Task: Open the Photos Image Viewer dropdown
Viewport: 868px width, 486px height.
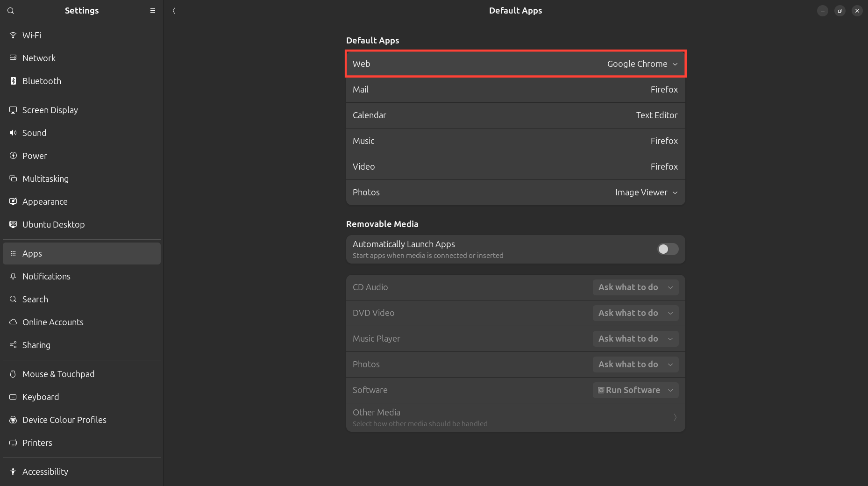Action: tap(646, 193)
